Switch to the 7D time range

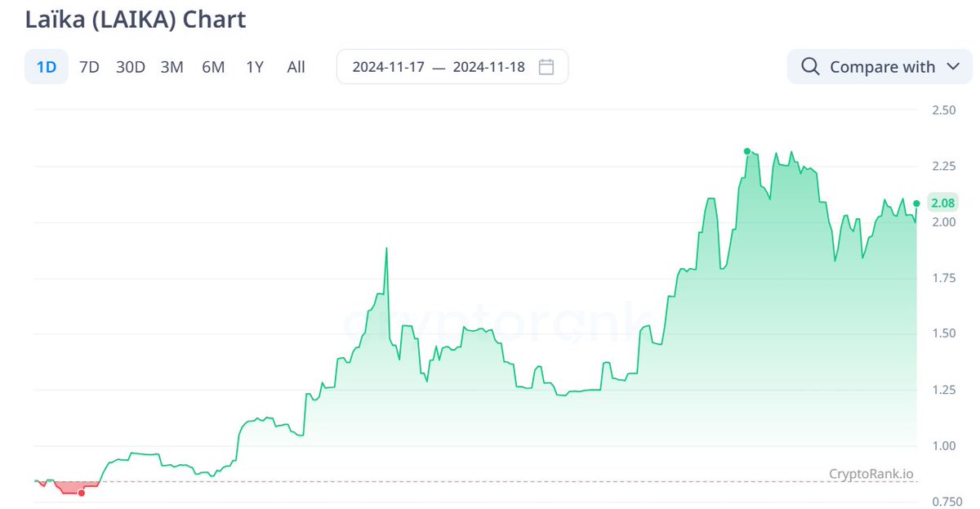89,67
